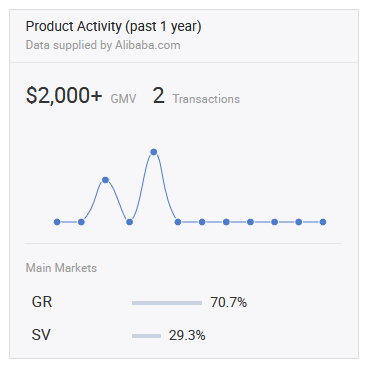This screenshot has height=370, width=370.
Task: Click the Product Activity heading
Action: click(114, 27)
